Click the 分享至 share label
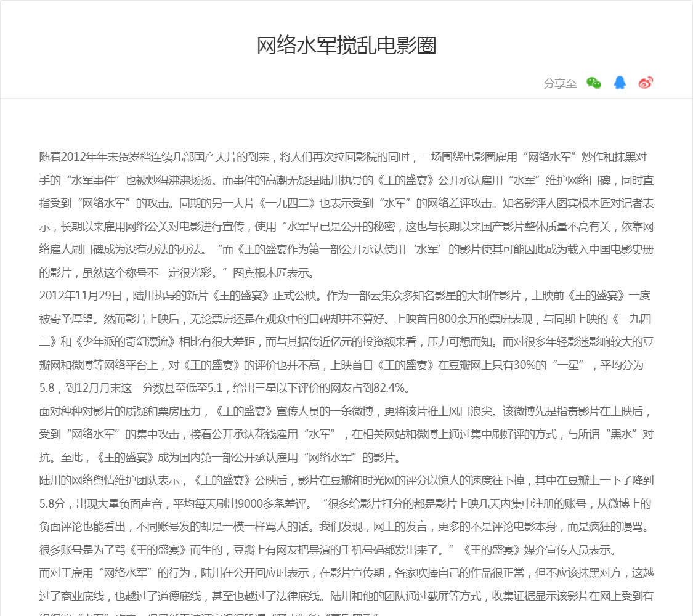The height and width of the screenshot is (616, 693). [x=560, y=84]
